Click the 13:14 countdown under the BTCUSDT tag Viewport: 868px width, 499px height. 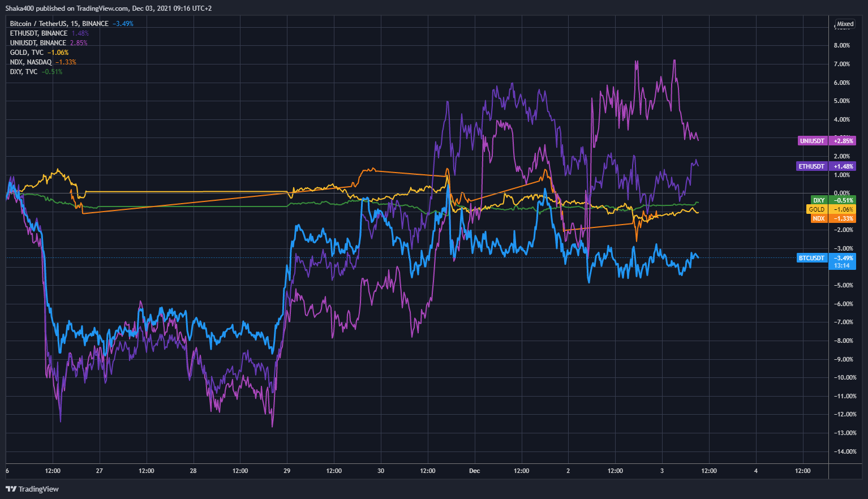842,265
